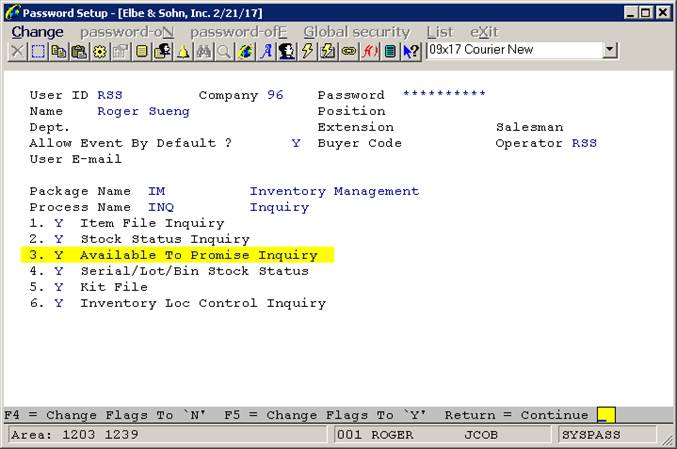Click the Company field value 96

[x=275, y=95]
